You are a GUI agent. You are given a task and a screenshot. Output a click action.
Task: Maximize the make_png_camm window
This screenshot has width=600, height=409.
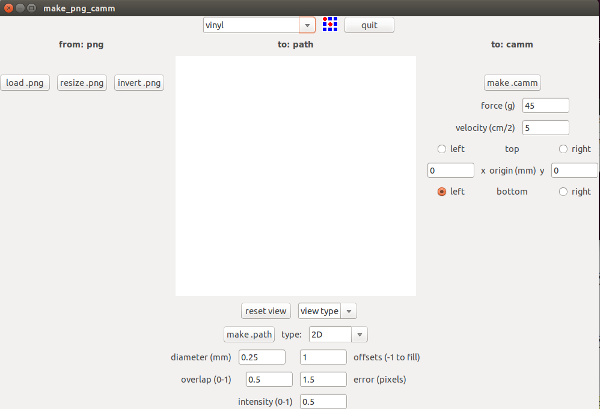click(32, 8)
